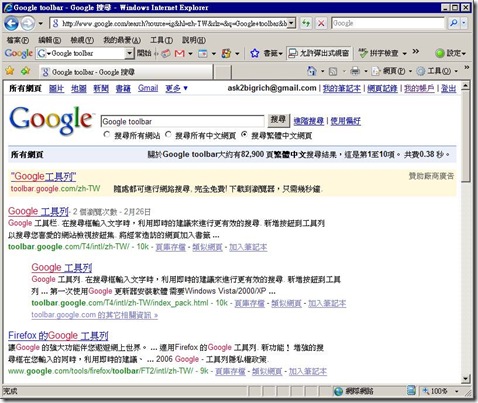The width and height of the screenshot is (478, 403).
Task: Click the red X Stop button
Action: 321,23
